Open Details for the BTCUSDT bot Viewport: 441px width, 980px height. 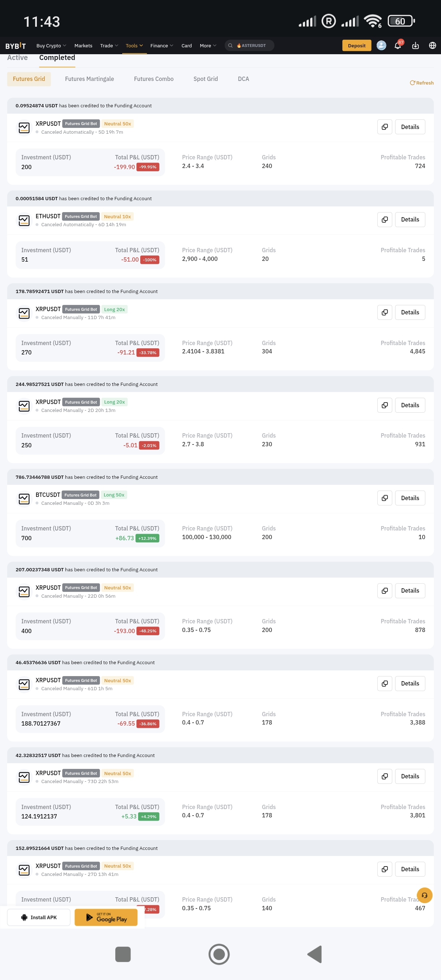(x=410, y=498)
